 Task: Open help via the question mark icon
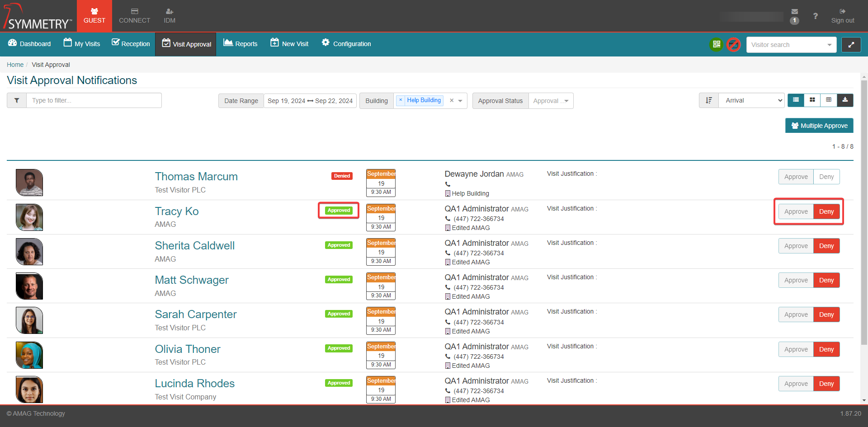(x=815, y=16)
